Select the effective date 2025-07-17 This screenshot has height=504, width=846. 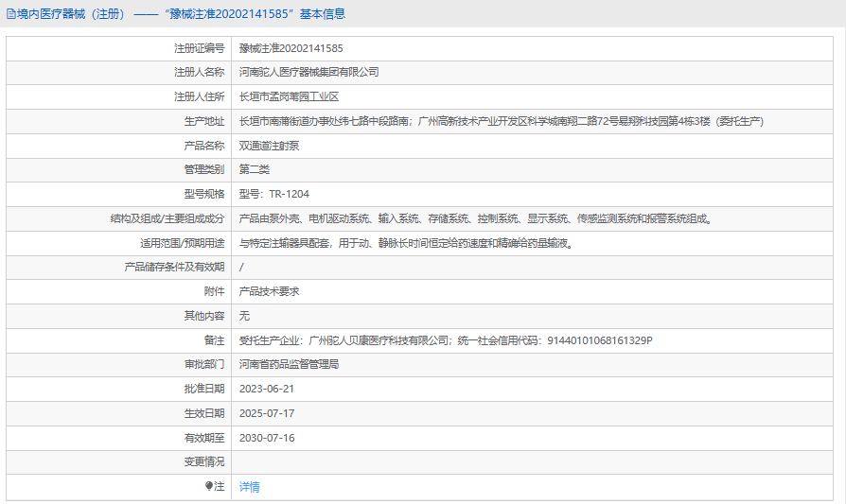tap(267, 413)
